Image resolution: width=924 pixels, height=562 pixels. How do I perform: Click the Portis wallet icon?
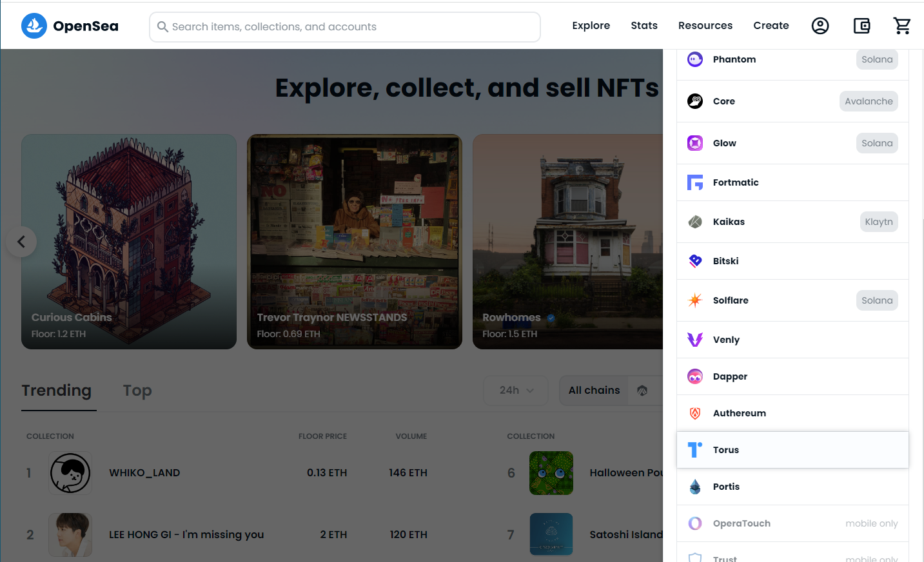click(x=695, y=487)
